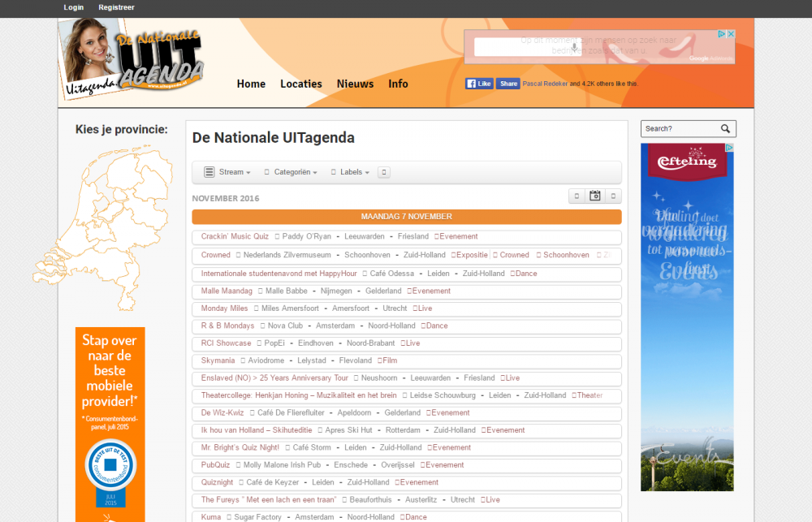The height and width of the screenshot is (522, 812).
Task: Click the Sugar Factory venue text
Action: click(258, 517)
